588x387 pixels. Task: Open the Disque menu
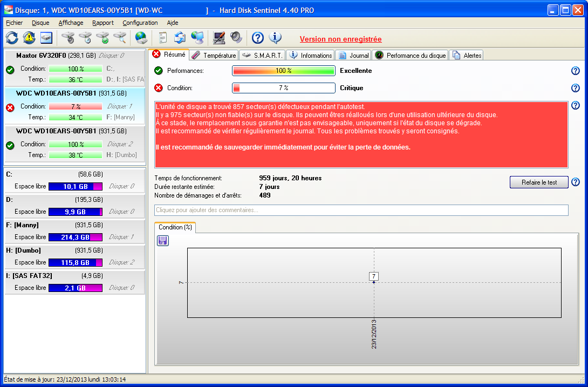40,23
